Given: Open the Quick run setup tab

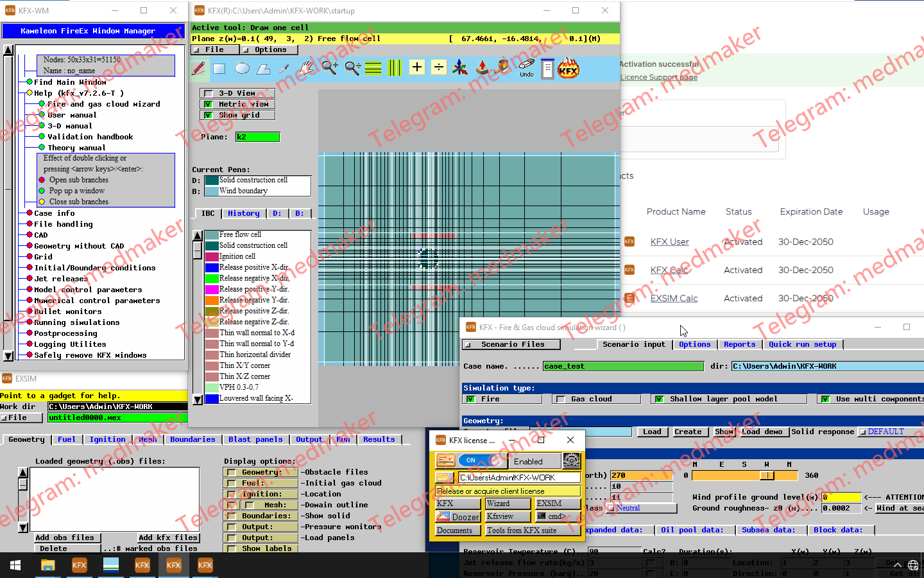Looking at the screenshot, I should (803, 344).
